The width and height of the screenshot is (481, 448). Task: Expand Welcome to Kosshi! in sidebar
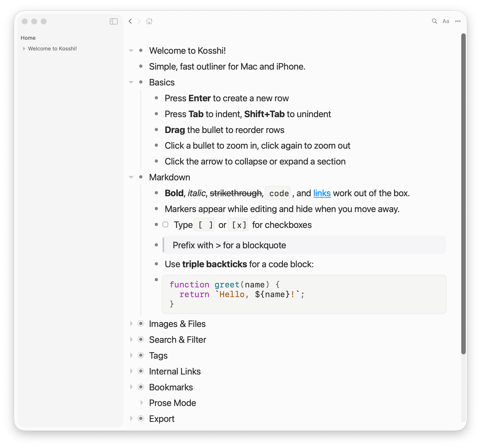[x=24, y=49]
